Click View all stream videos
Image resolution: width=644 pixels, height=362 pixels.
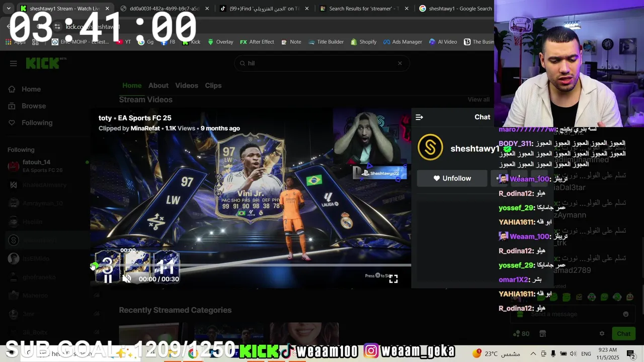tap(478, 100)
